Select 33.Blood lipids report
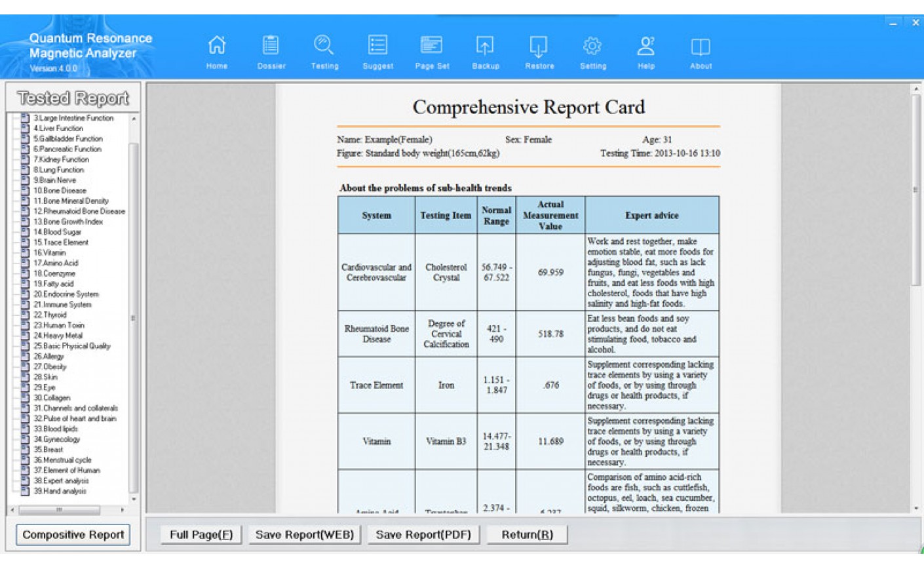 pyautogui.click(x=56, y=429)
